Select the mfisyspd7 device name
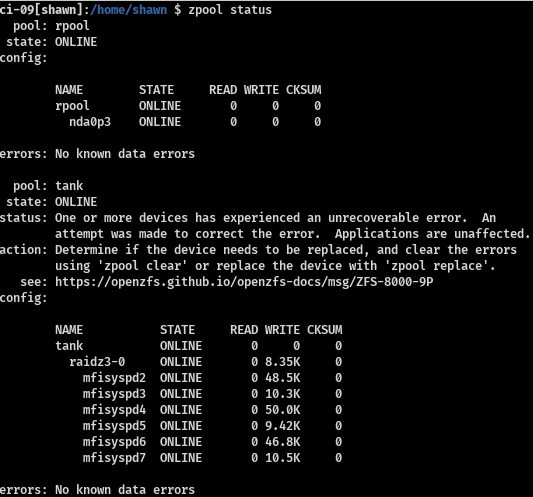The image size is (533, 497). pos(114,458)
